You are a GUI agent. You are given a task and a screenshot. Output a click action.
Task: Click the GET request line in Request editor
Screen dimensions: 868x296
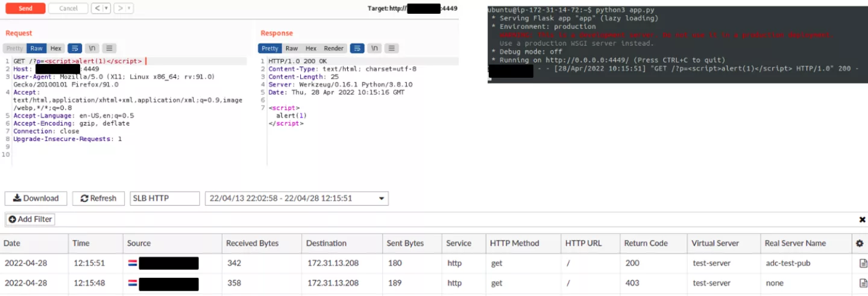coord(78,61)
